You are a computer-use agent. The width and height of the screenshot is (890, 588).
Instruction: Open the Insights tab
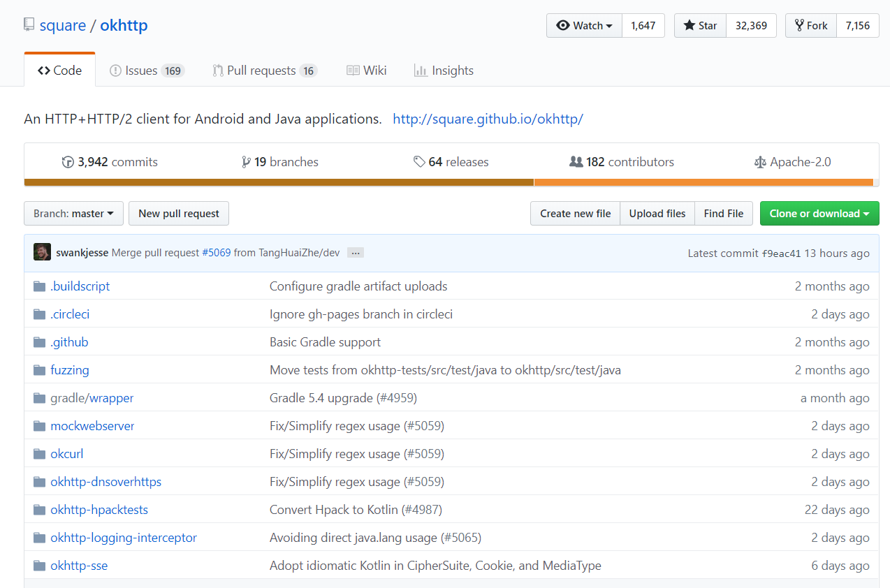click(x=444, y=71)
